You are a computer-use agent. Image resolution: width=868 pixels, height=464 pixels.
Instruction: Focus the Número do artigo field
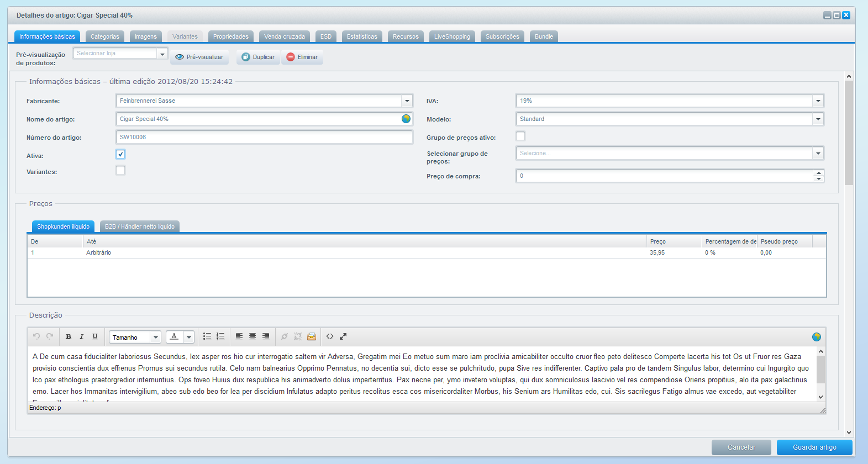pos(265,137)
